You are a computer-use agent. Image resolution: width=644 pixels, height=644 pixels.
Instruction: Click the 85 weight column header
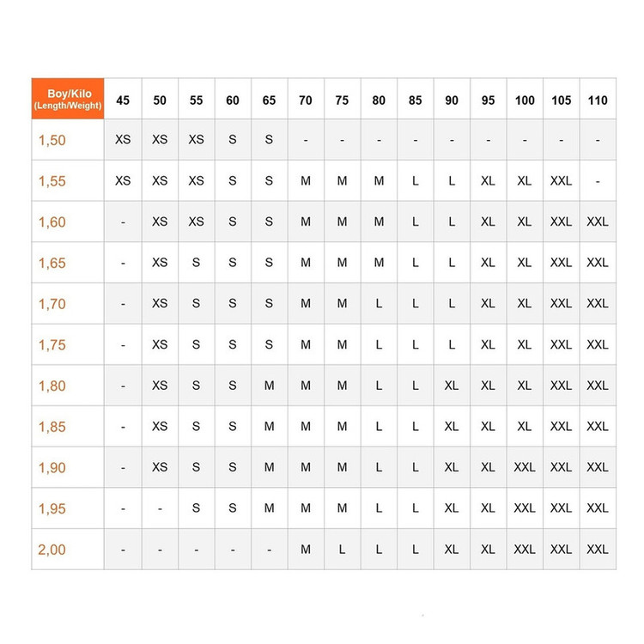[415, 100]
